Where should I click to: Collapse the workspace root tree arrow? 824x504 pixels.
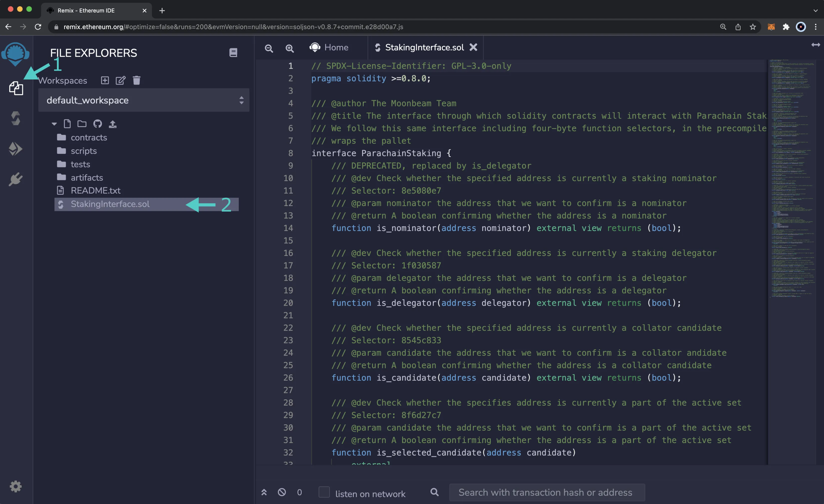click(54, 124)
